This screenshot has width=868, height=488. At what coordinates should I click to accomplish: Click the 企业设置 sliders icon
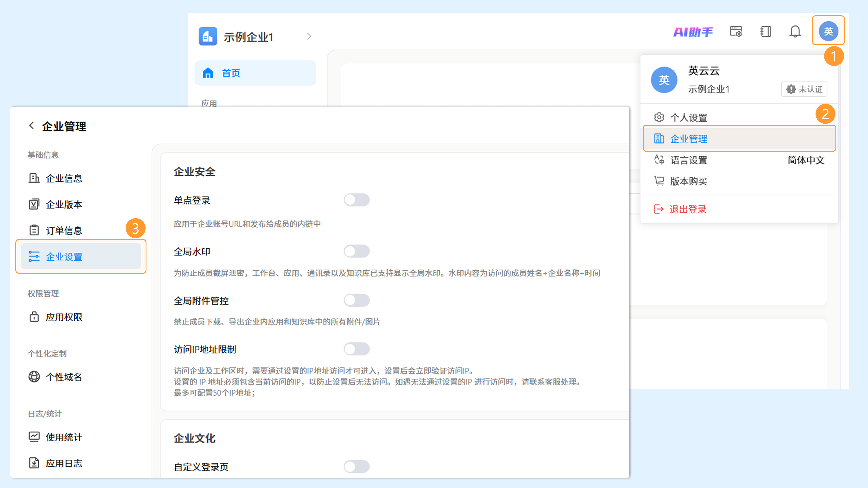pos(34,257)
